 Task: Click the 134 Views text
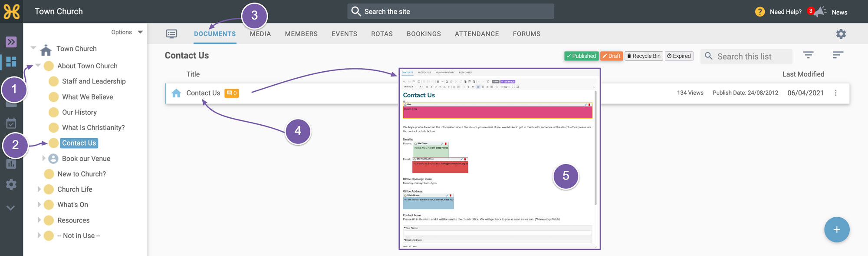pyautogui.click(x=690, y=93)
